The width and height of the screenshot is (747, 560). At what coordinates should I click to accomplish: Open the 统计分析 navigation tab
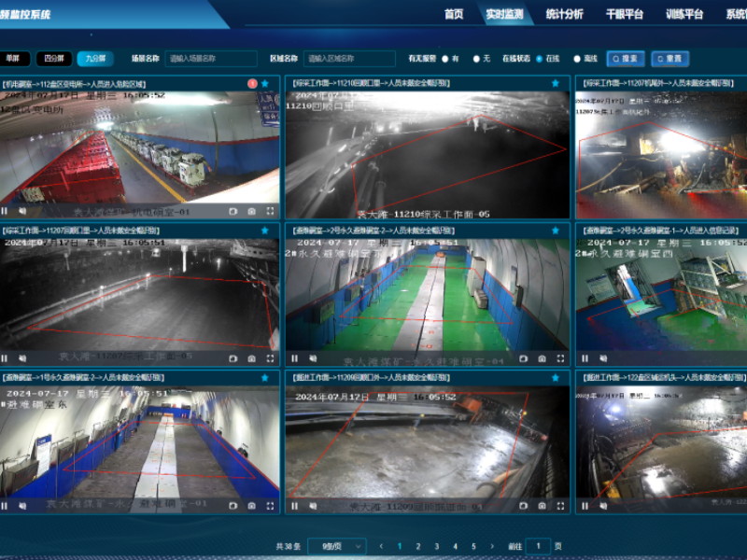[563, 14]
